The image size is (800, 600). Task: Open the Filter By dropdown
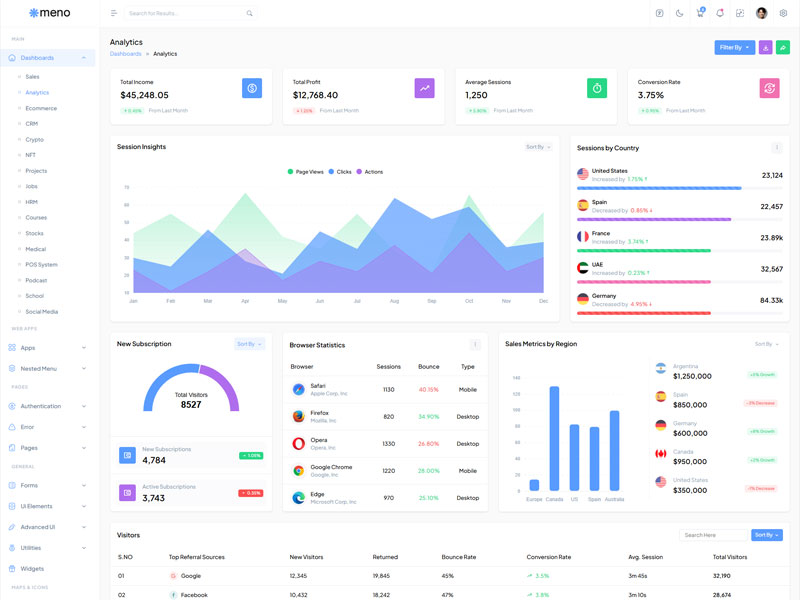point(734,47)
